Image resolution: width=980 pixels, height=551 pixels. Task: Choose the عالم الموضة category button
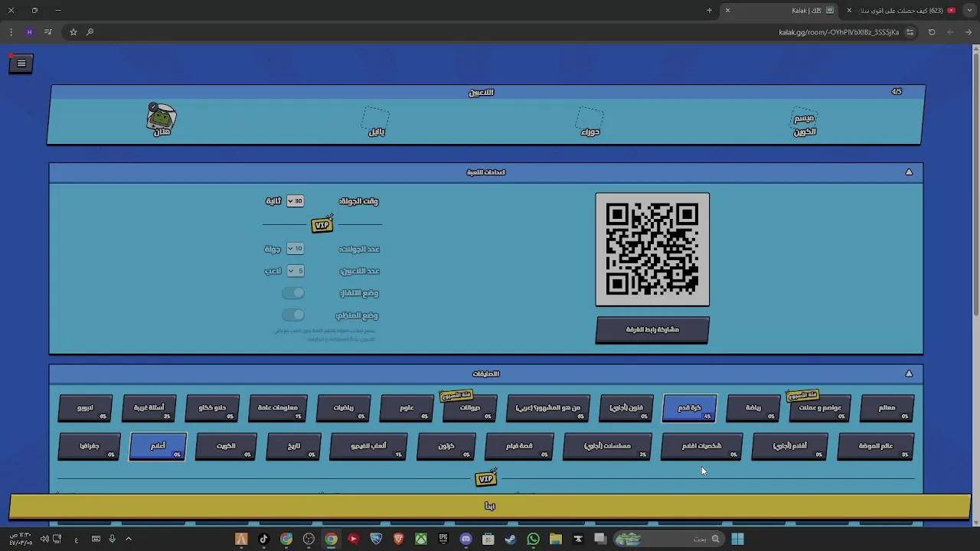pos(876,446)
